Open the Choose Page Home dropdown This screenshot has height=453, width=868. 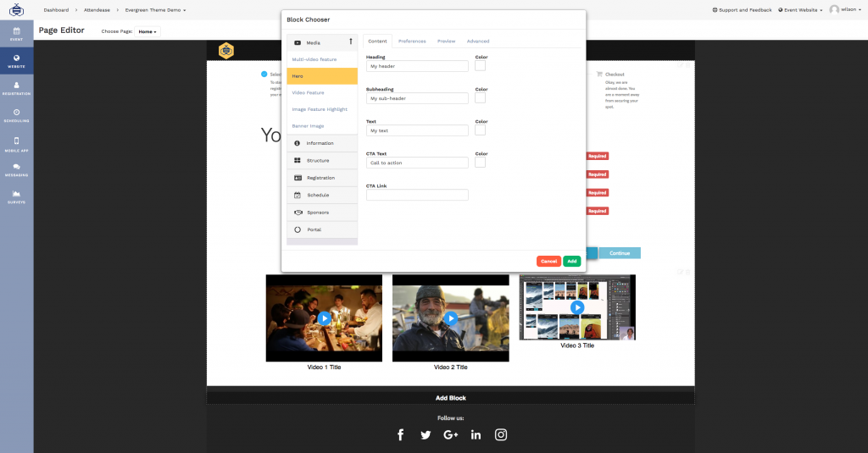(x=147, y=31)
